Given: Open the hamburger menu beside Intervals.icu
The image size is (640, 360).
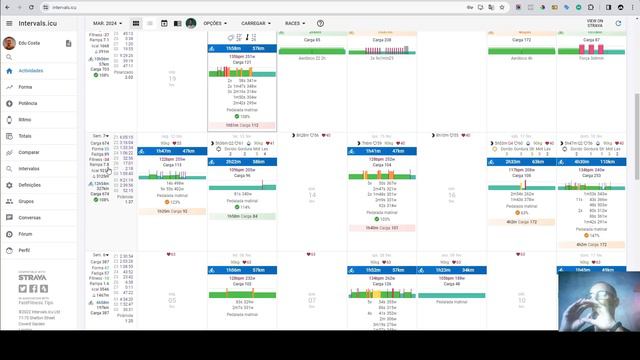Looking at the screenshot, I should (x=9, y=23).
